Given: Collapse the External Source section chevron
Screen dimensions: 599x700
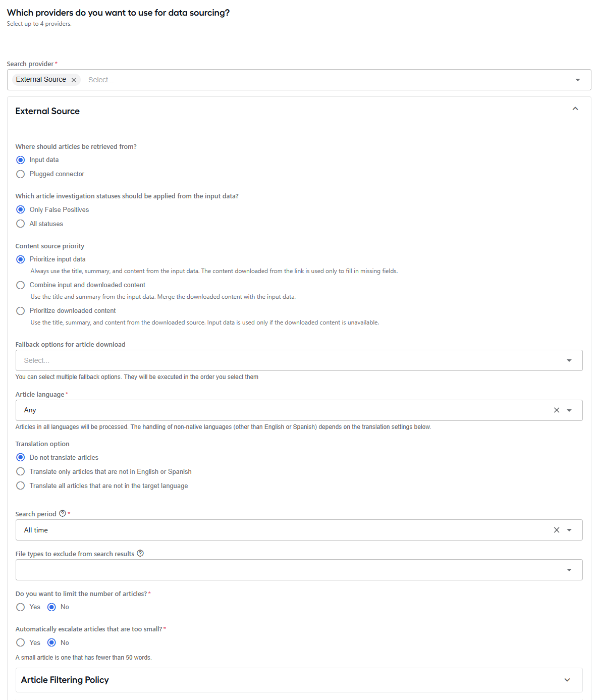Looking at the screenshot, I should pos(575,109).
